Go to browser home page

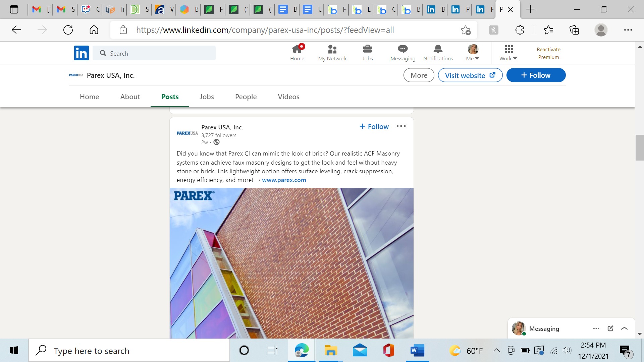tap(94, 30)
